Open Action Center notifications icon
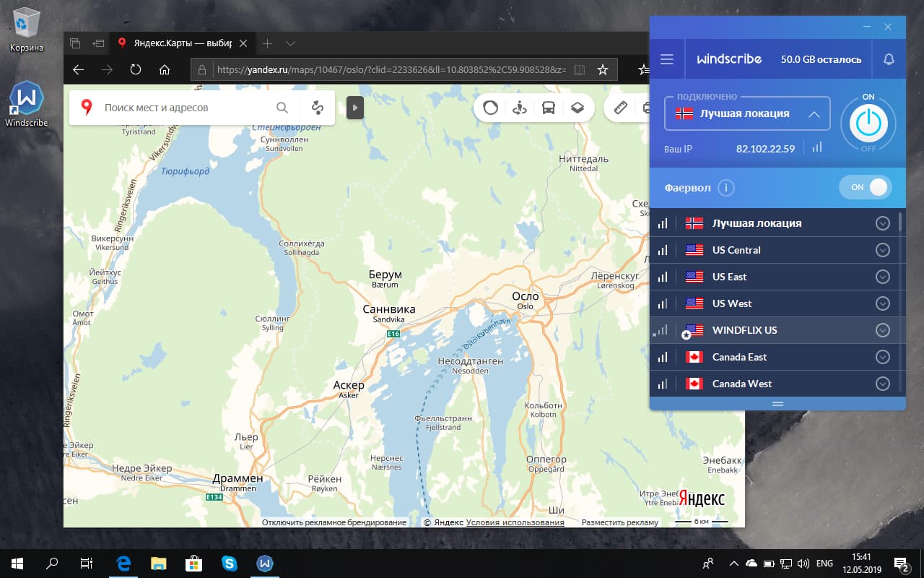 click(x=902, y=563)
